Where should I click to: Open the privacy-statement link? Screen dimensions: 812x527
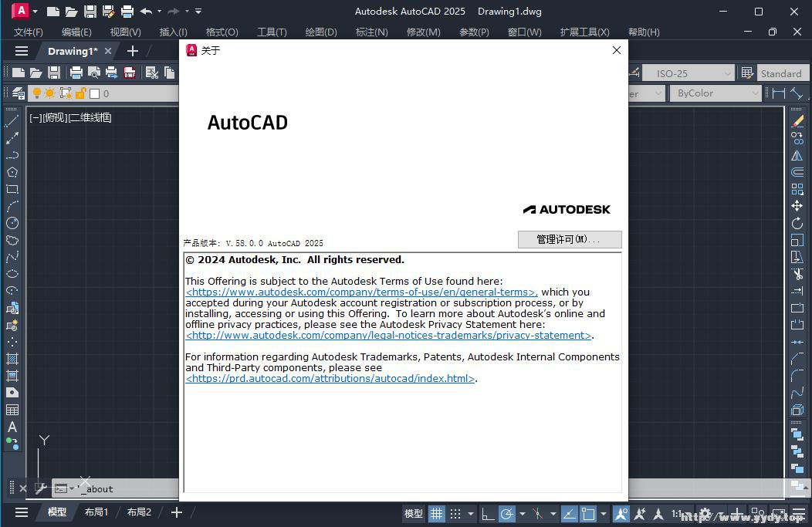coord(388,336)
